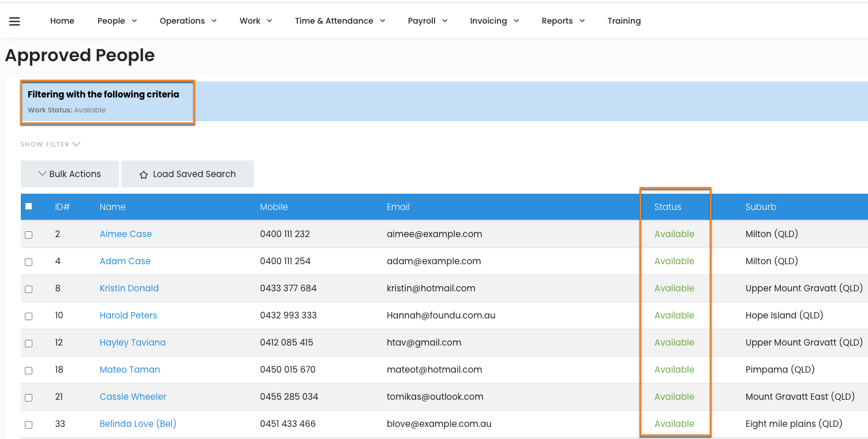The image size is (868, 439).
Task: Select the checkbox next to Harold Peters
Action: click(29, 316)
